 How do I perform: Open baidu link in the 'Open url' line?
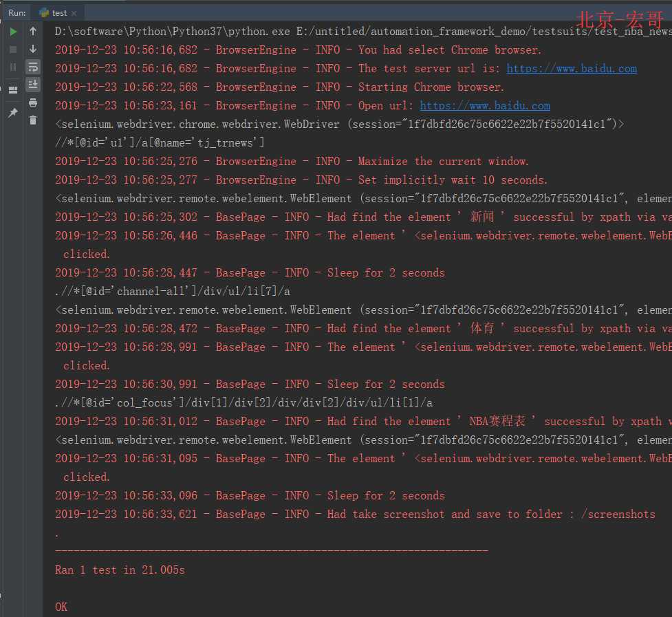(485, 106)
